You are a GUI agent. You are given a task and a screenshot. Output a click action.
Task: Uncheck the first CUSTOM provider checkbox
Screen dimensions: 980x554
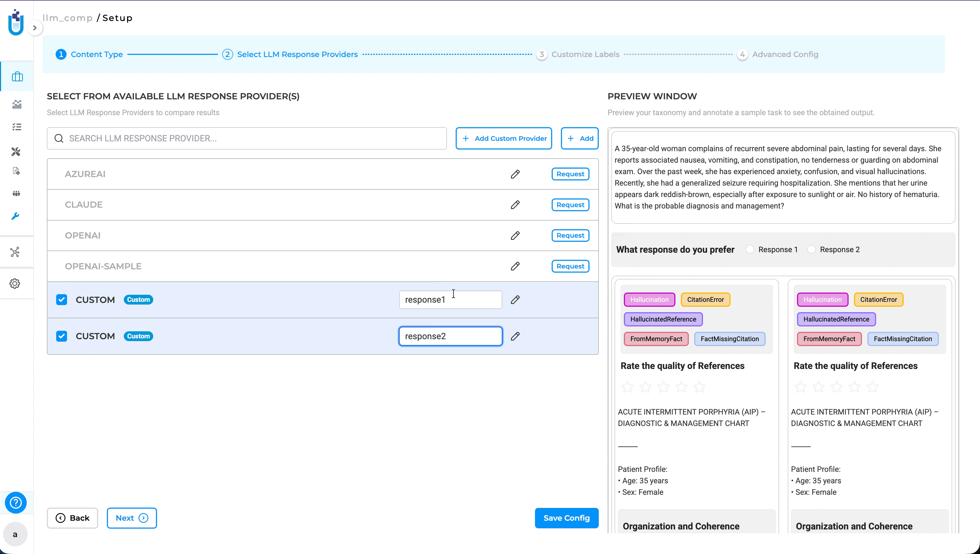pos(62,300)
